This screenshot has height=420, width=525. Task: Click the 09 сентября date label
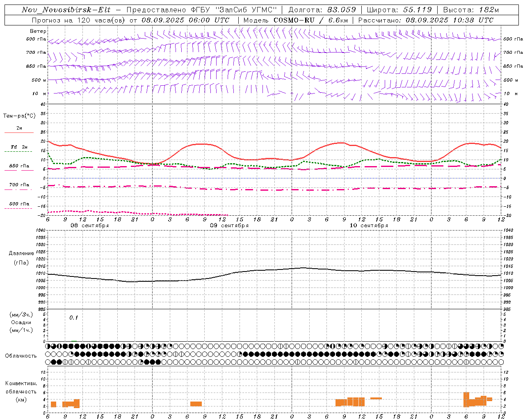[x=229, y=226]
